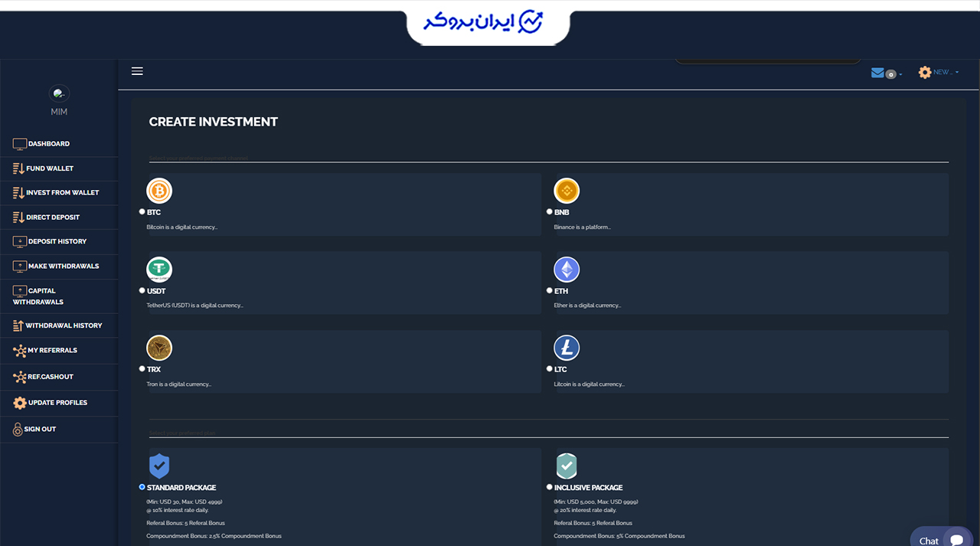
Task: Open Deposit History menu item
Action: coord(59,241)
